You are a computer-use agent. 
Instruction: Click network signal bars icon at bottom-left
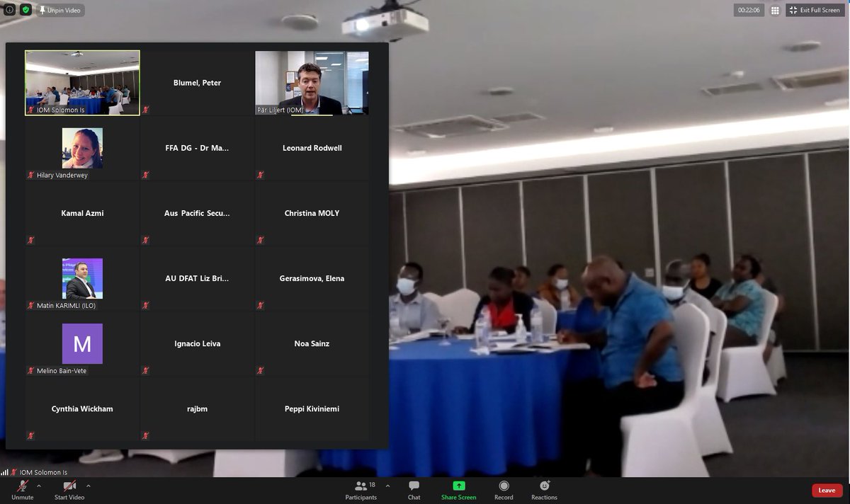tap(5, 472)
